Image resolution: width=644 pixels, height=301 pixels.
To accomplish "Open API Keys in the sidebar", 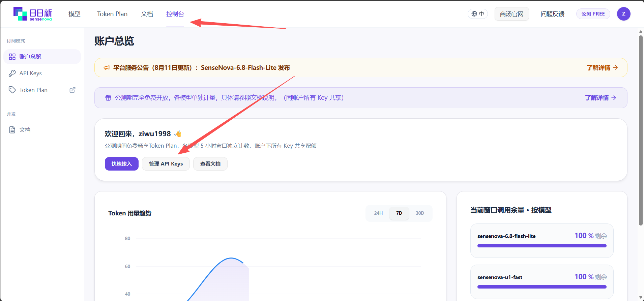I will 42,73.
